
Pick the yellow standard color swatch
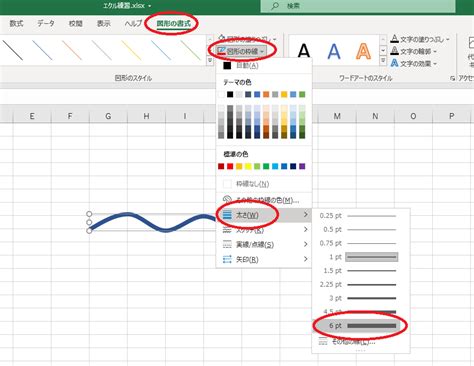[x=248, y=166]
